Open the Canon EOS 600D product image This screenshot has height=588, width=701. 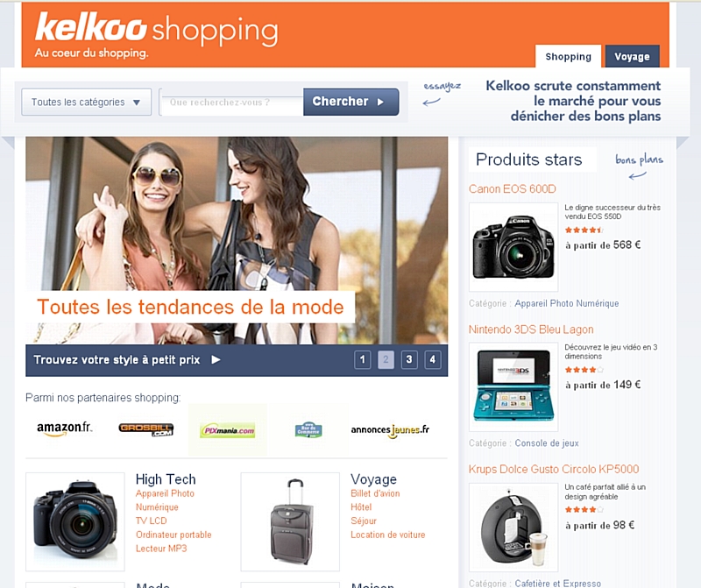513,247
